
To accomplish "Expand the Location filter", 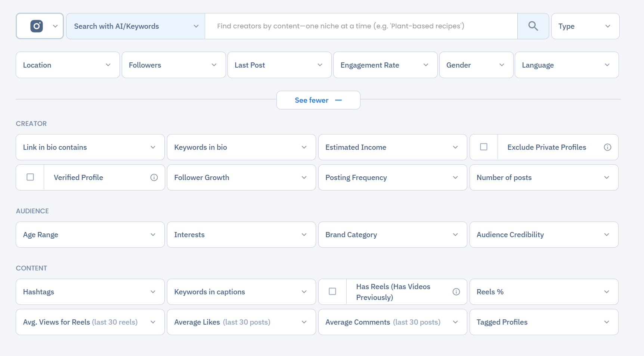I will point(68,65).
